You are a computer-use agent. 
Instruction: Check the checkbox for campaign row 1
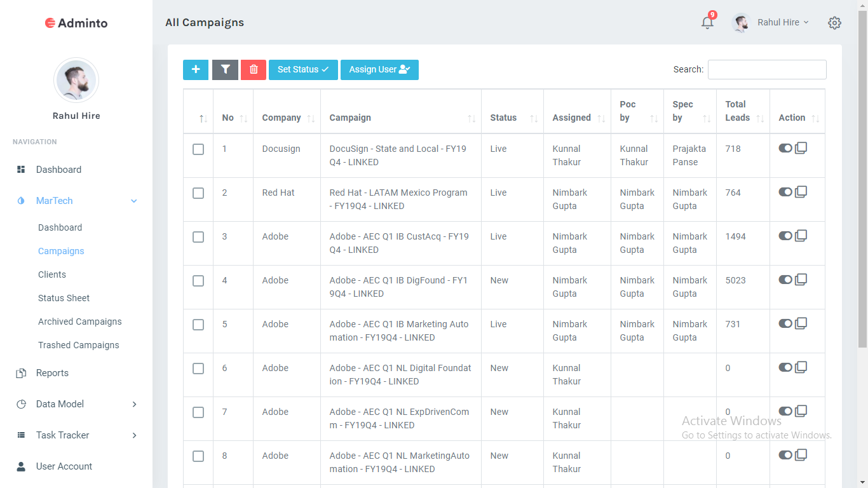[x=198, y=149]
